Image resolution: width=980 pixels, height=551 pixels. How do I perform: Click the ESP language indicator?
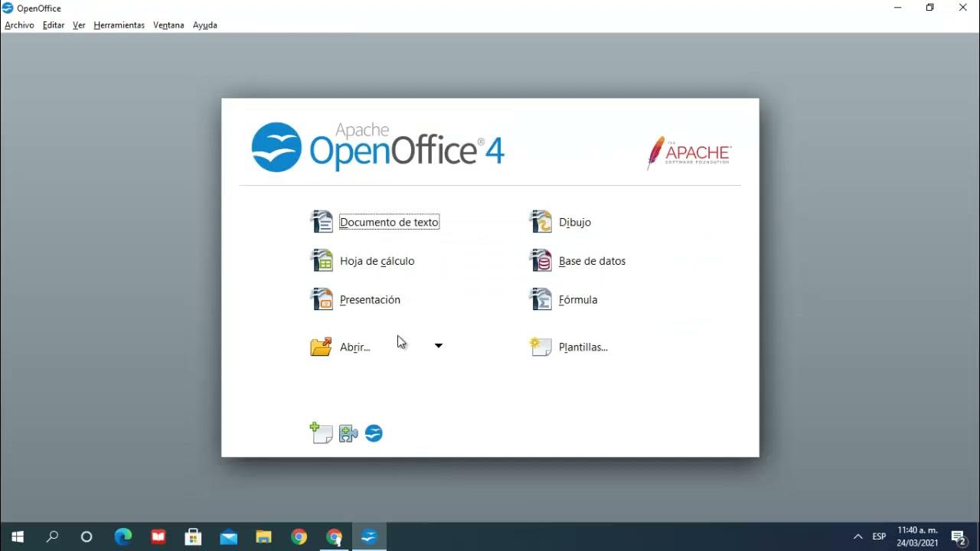pyautogui.click(x=879, y=536)
